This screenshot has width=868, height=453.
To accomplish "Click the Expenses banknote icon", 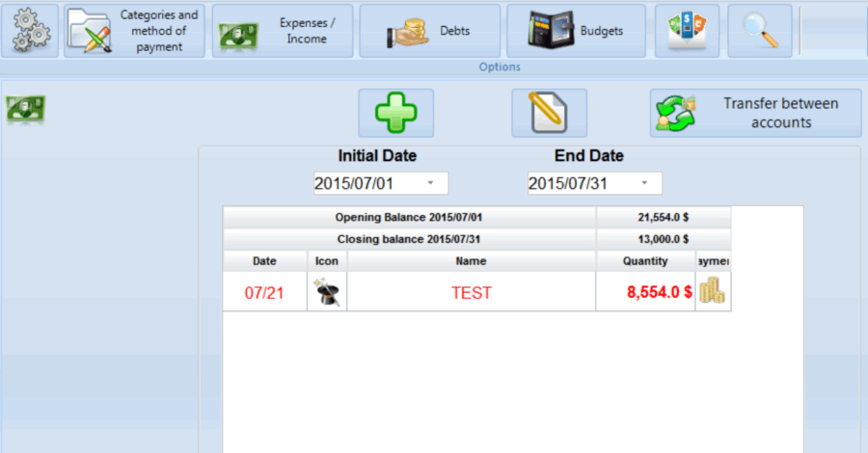I will click(238, 36).
